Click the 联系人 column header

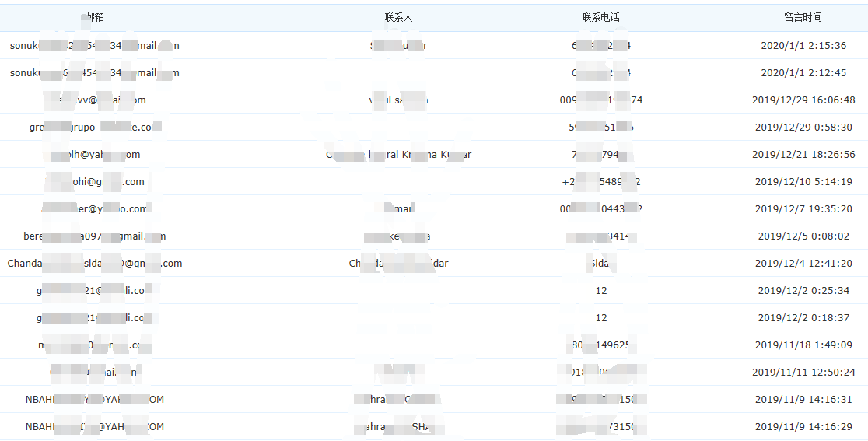point(398,17)
